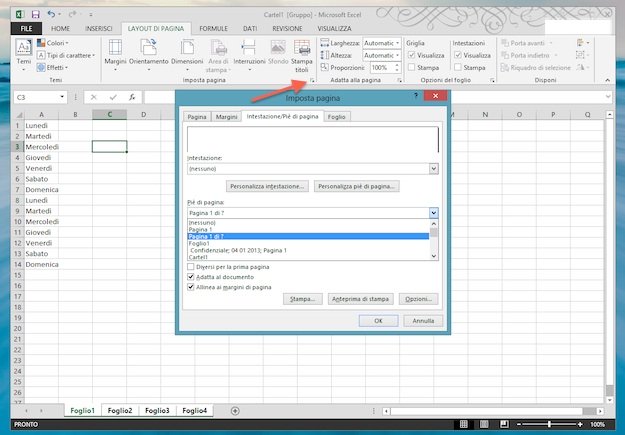The image size is (625, 435).
Task: Click the Anteprima di stampa button
Action: [x=360, y=299]
